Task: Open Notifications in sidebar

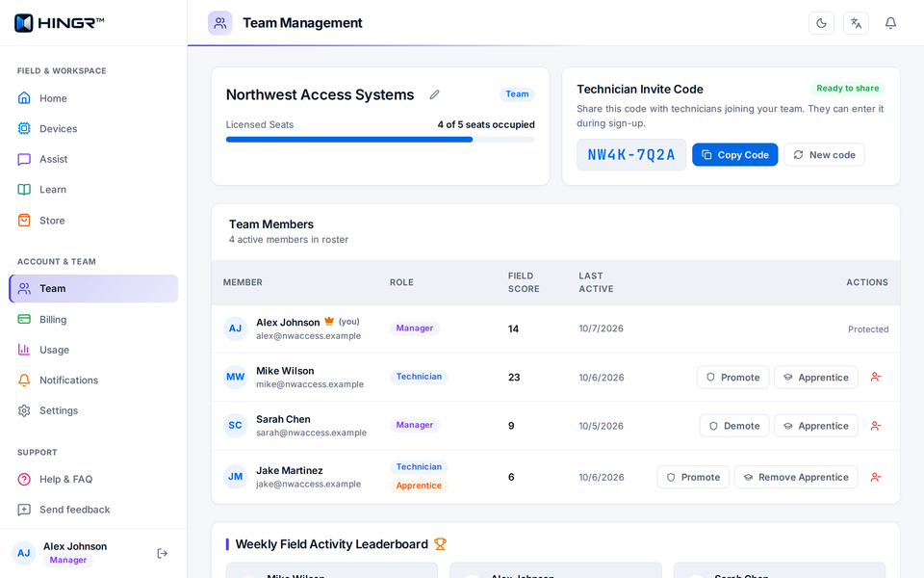Action: click(x=93, y=380)
